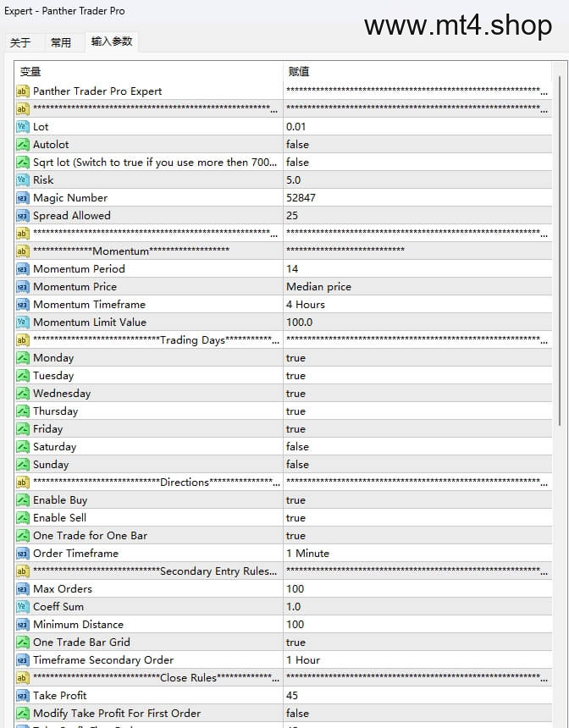This screenshot has width=569, height=728.
Task: Click the Saturday boolean icon
Action: coord(22,447)
